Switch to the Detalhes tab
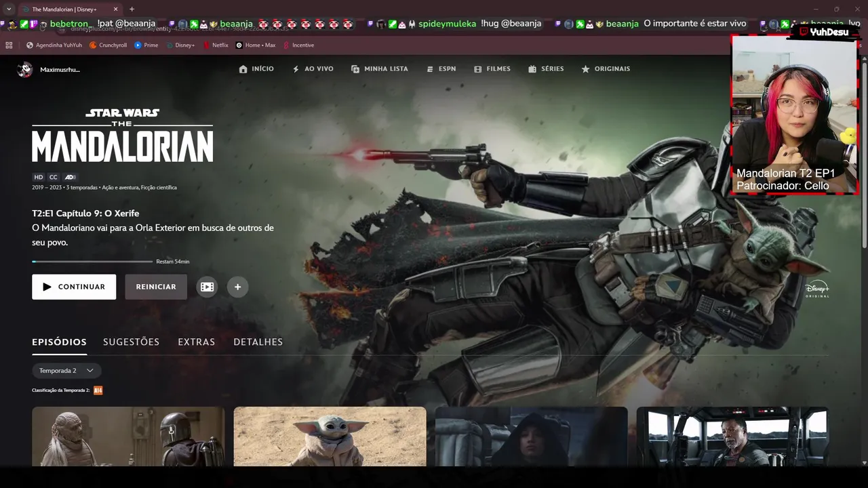 click(x=258, y=342)
